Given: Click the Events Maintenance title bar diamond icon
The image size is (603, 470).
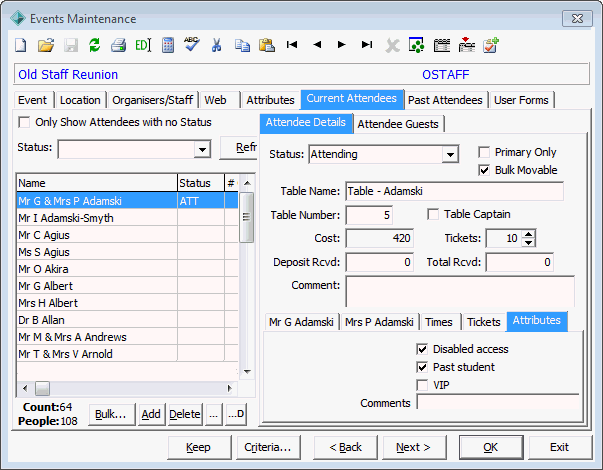Looking at the screenshot, I should (18, 18).
